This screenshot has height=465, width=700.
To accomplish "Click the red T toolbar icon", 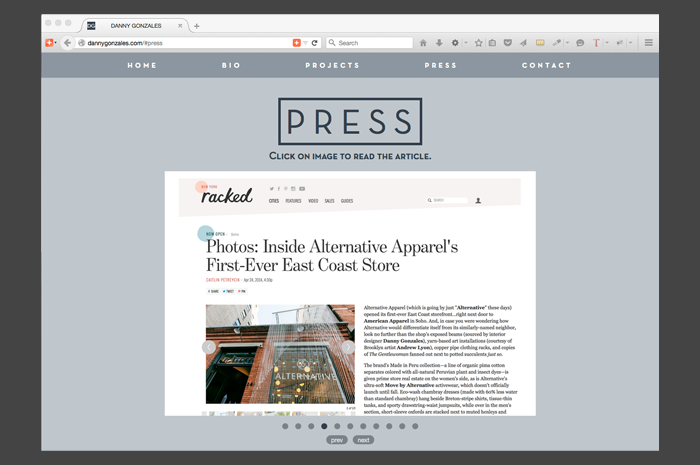I will coord(596,43).
